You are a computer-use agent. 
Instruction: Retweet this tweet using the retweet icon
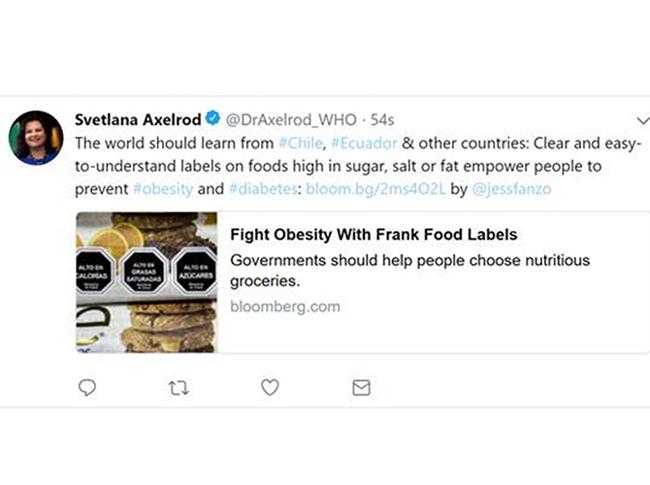(x=178, y=387)
